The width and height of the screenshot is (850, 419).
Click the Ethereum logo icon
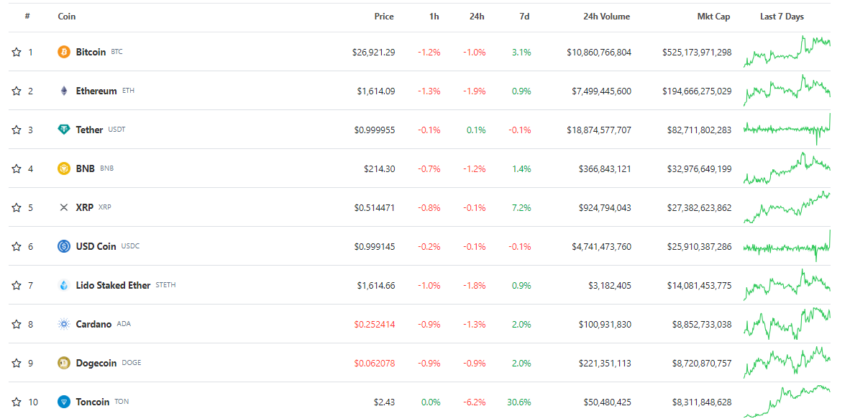[x=64, y=91]
